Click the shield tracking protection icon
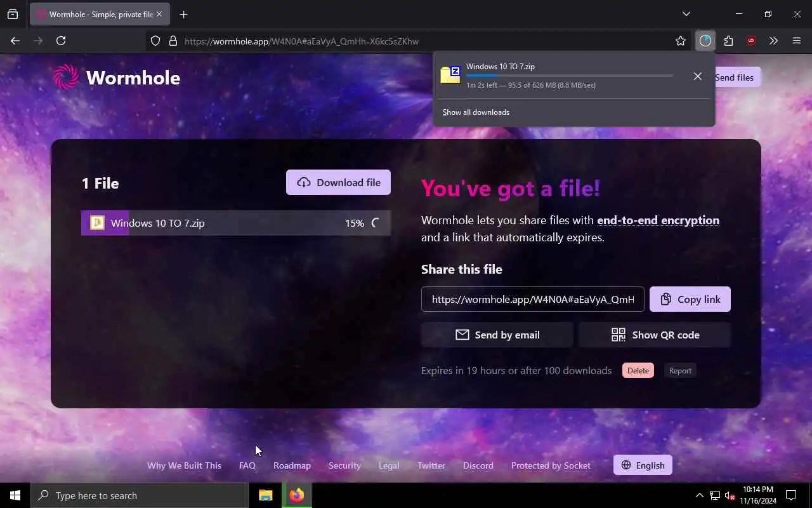Viewport: 812px width, 508px height. tap(155, 41)
